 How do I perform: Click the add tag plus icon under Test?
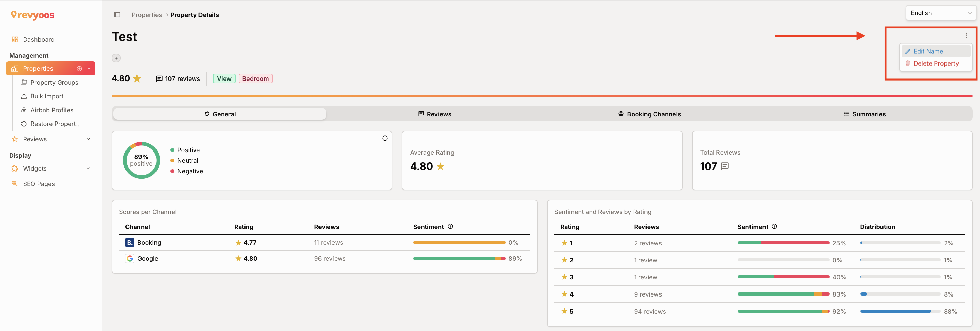click(116, 58)
